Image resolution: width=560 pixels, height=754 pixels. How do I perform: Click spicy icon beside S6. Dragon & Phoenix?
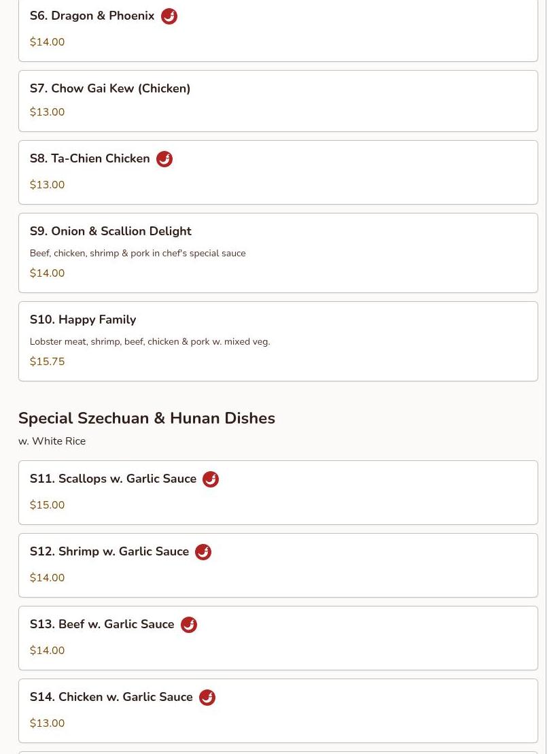click(169, 16)
